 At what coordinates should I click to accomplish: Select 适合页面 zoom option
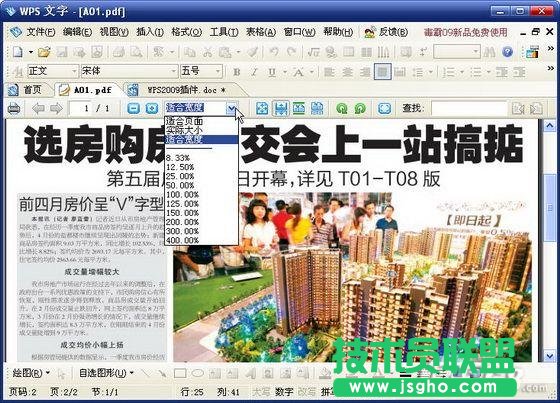tap(202, 121)
